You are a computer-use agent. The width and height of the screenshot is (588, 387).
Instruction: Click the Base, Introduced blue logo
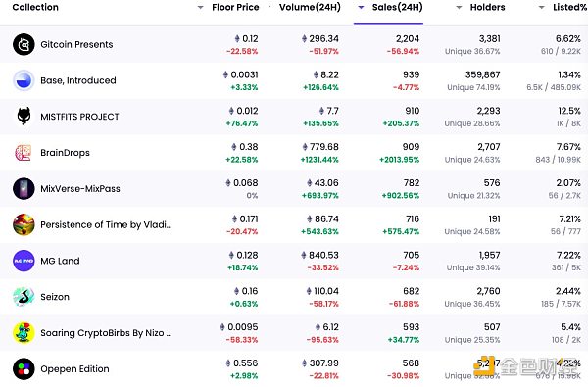(x=24, y=80)
